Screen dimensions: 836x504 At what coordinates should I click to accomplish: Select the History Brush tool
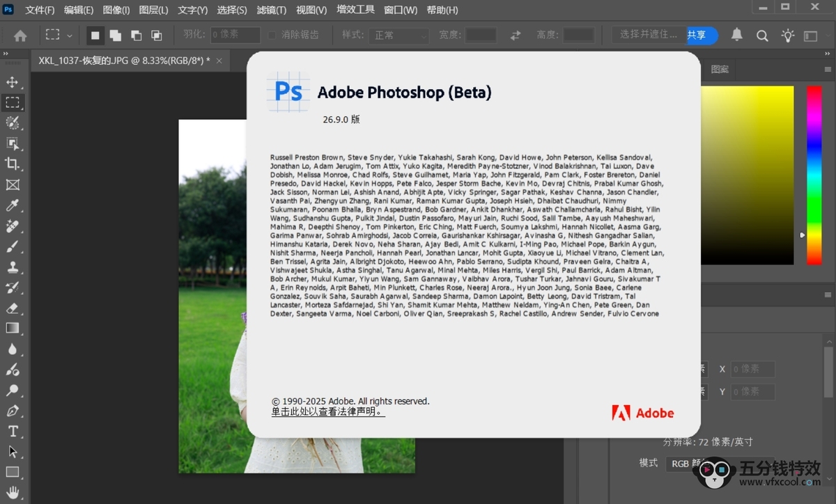tap(13, 288)
